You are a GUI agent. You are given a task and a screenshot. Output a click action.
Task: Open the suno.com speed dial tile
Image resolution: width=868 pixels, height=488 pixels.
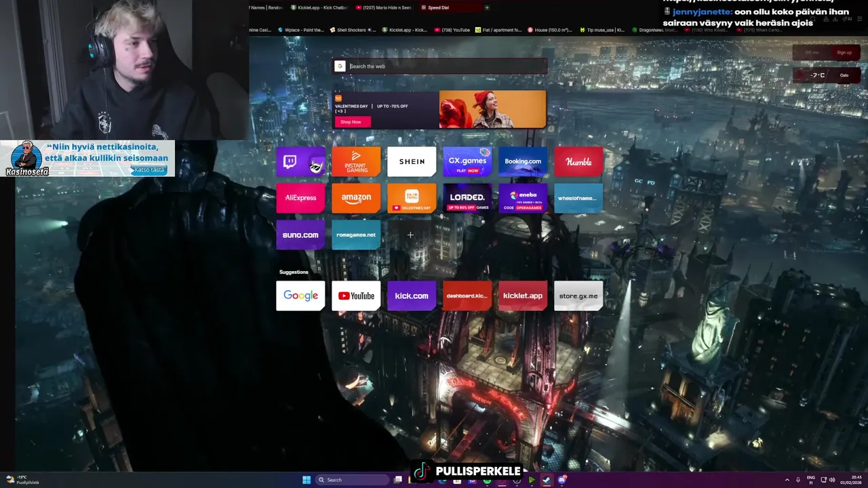pyautogui.click(x=300, y=235)
